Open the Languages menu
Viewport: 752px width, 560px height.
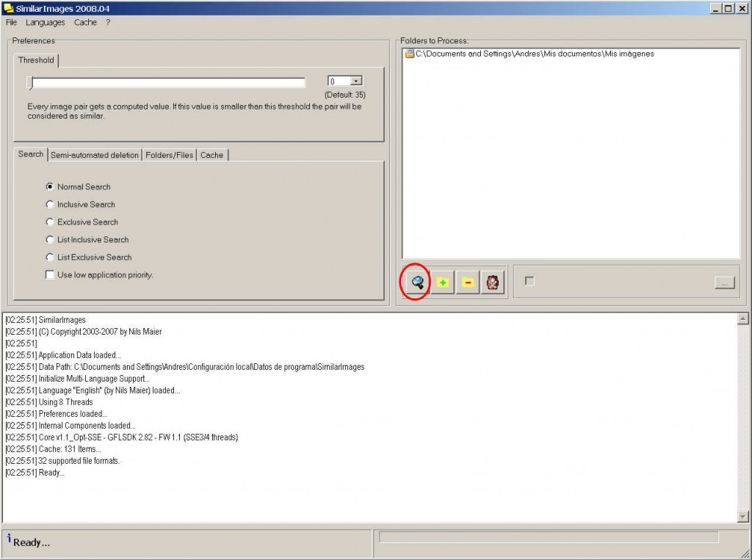(46, 23)
